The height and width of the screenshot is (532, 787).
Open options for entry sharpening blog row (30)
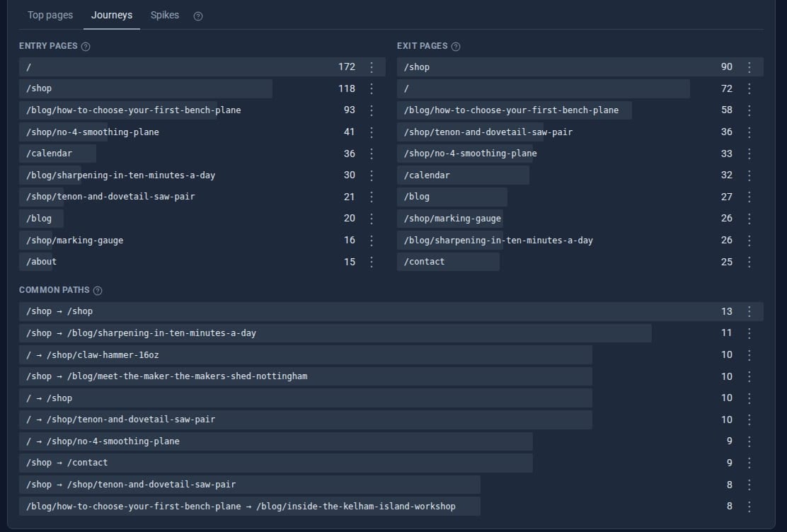coord(372,175)
